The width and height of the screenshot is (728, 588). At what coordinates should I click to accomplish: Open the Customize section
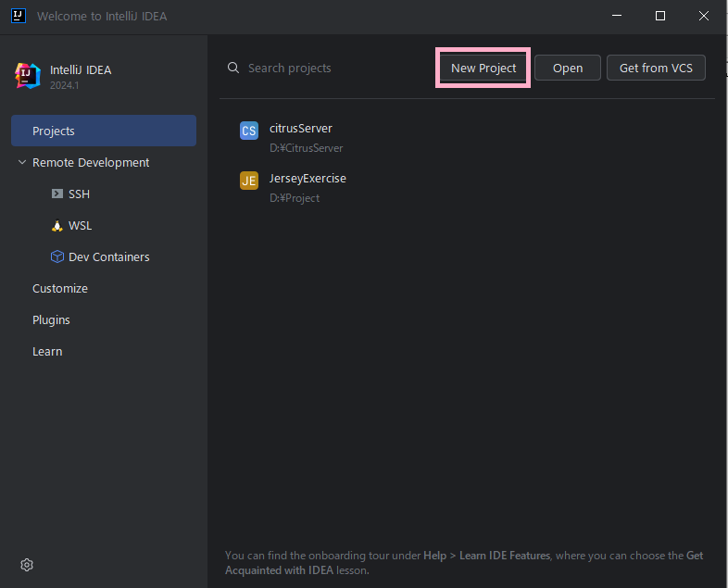(60, 289)
